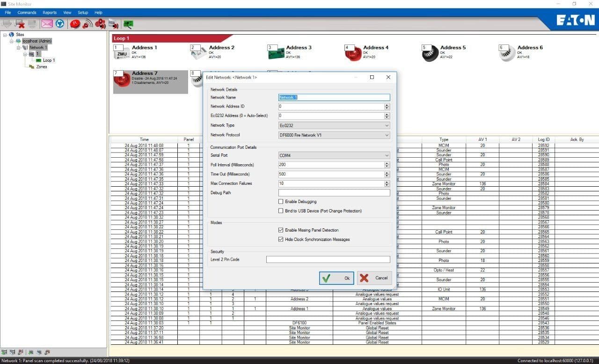Disable Hide Clock Synchronization Messages

(281, 240)
